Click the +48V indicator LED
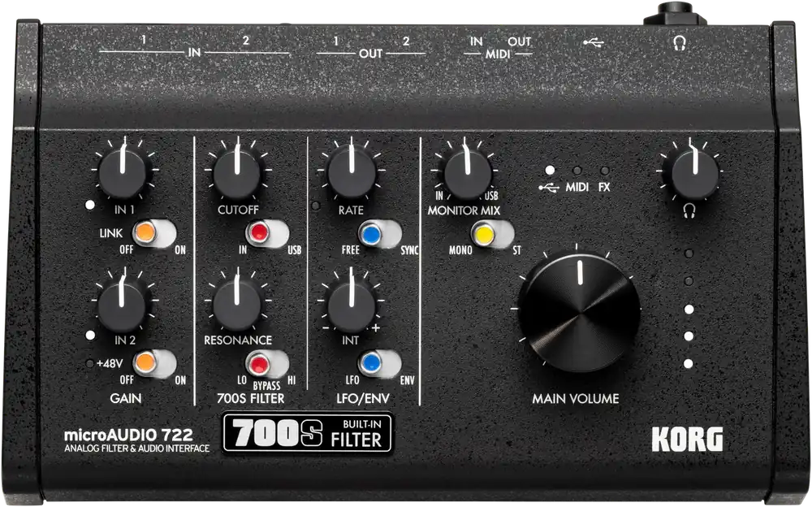The width and height of the screenshot is (812, 507). click(89, 363)
